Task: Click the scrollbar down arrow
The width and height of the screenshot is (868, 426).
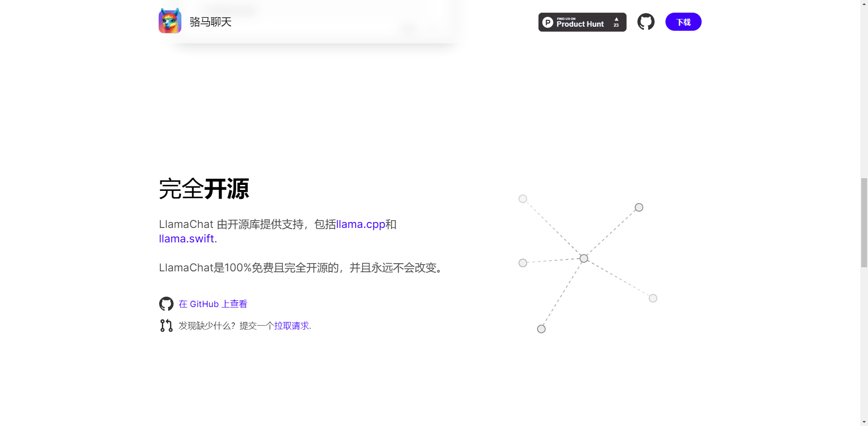Action: pyautogui.click(x=864, y=422)
